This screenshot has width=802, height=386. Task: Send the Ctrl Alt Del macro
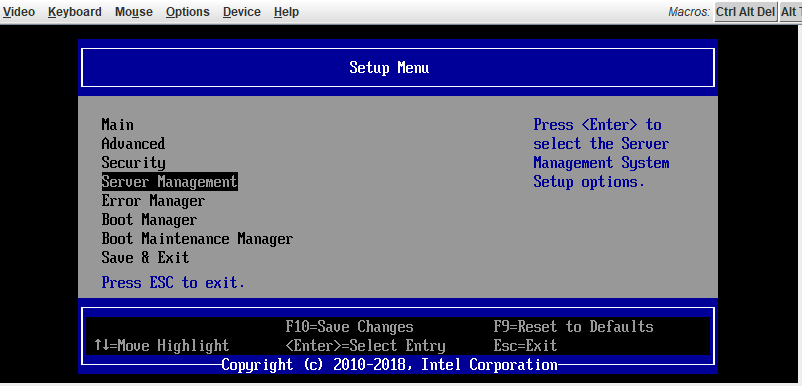point(745,12)
